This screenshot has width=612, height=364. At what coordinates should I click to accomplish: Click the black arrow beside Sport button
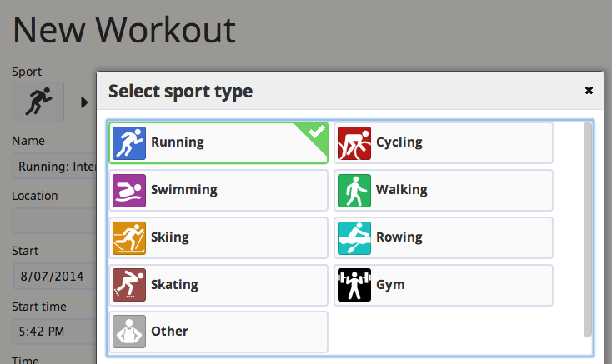84,102
